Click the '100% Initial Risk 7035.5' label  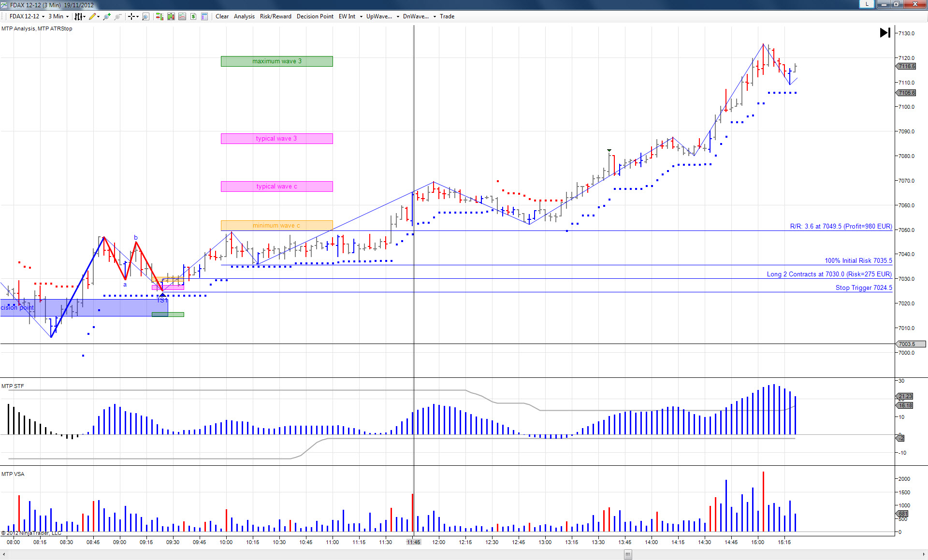click(858, 261)
